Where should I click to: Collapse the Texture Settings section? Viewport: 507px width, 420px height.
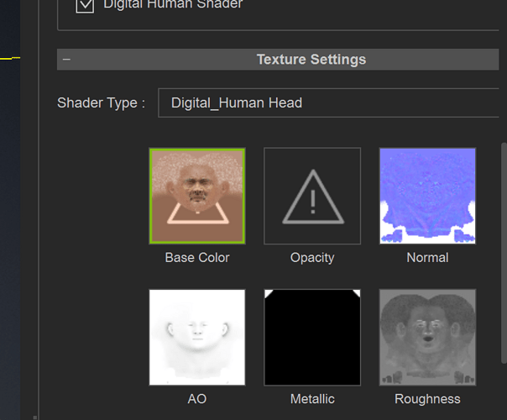coord(66,59)
